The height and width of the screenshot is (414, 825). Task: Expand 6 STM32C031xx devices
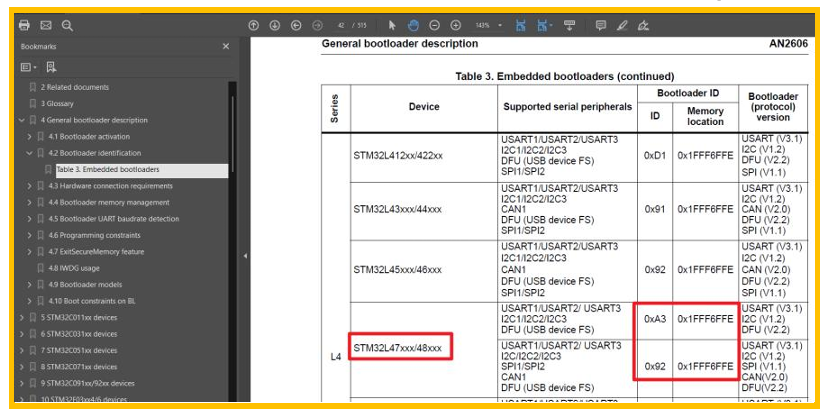pos(22,334)
